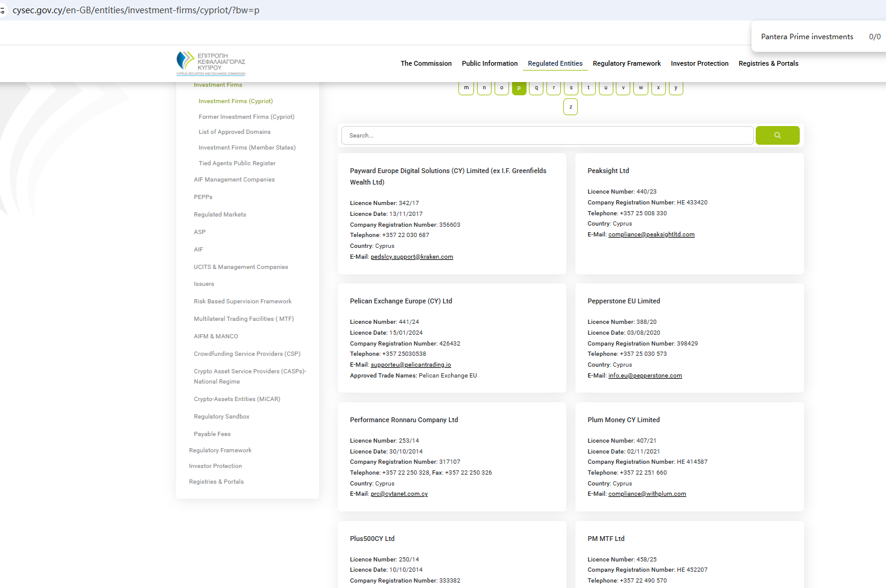This screenshot has width=886, height=588.
Task: Click Pepperstone info.eu email link
Action: tap(645, 376)
